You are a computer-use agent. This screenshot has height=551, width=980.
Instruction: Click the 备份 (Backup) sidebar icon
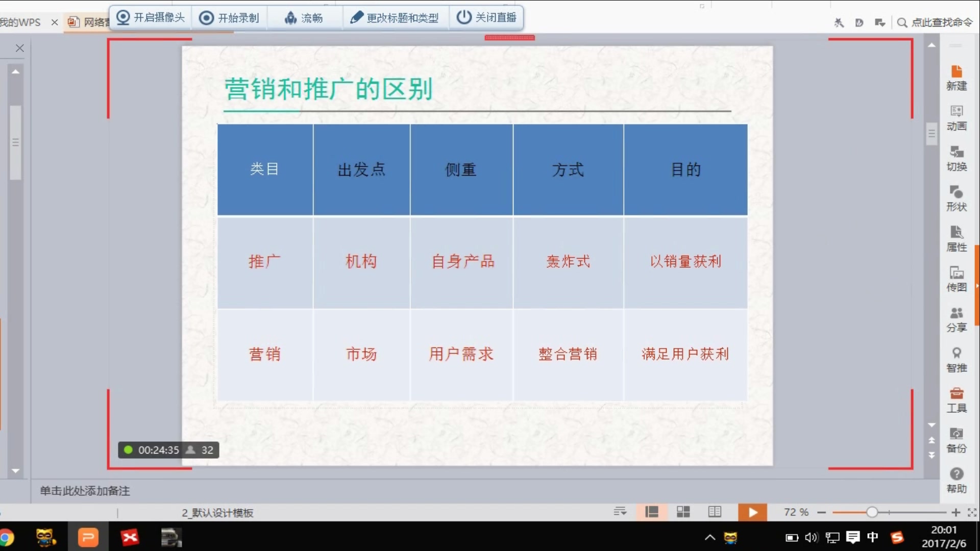[957, 440]
